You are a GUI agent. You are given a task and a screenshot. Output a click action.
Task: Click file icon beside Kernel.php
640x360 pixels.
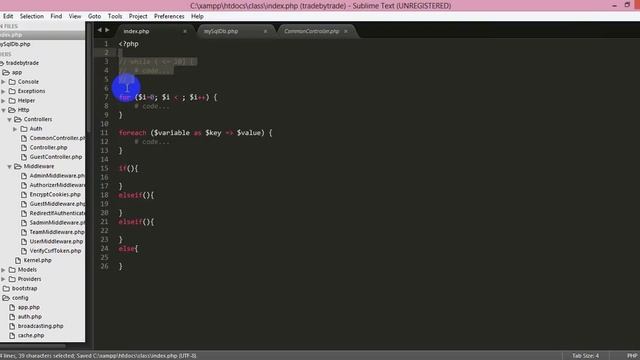pos(18,260)
